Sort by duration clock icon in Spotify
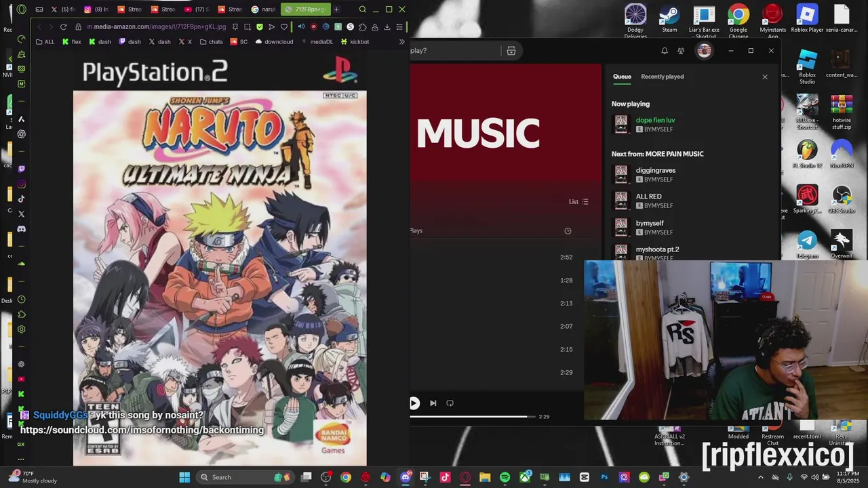Screen dimensions: 868x488 [568, 230]
